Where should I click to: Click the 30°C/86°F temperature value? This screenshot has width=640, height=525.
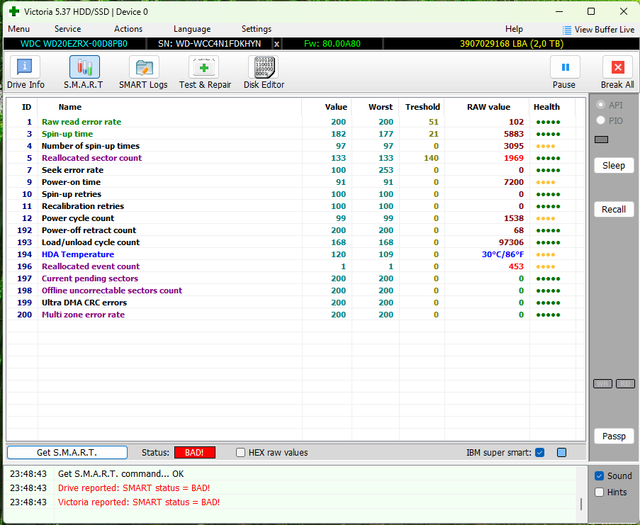502,254
